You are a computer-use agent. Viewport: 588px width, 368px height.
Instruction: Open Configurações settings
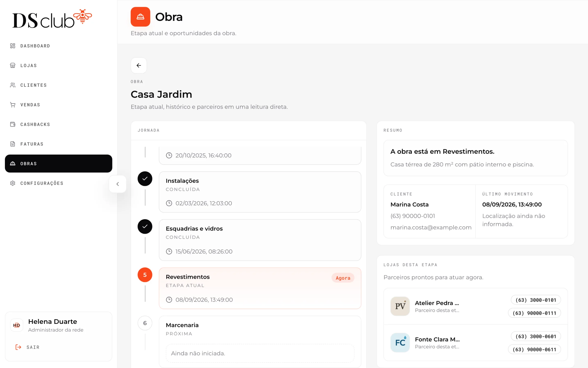click(59, 183)
